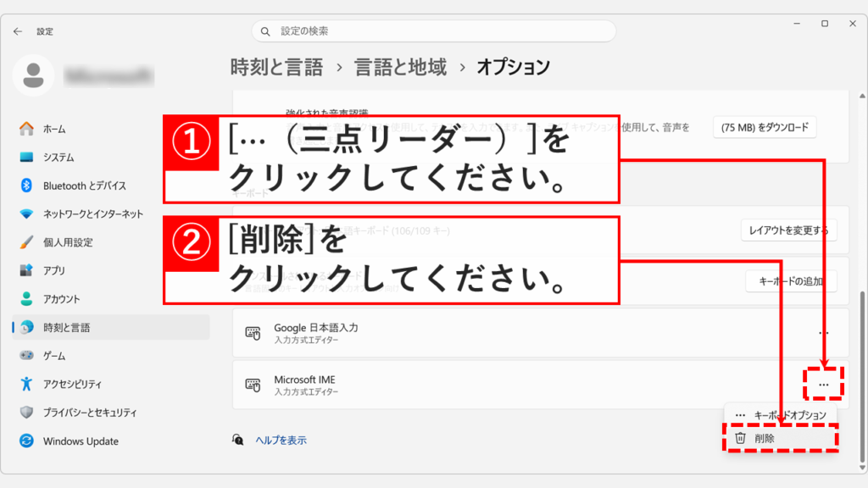Open アプリ settings page

111,270
